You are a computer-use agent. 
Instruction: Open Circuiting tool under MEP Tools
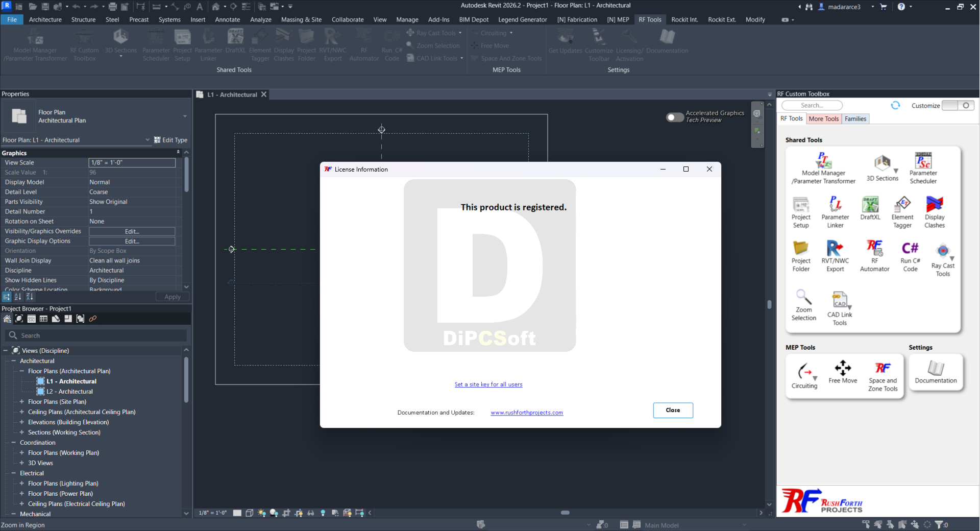804,376
